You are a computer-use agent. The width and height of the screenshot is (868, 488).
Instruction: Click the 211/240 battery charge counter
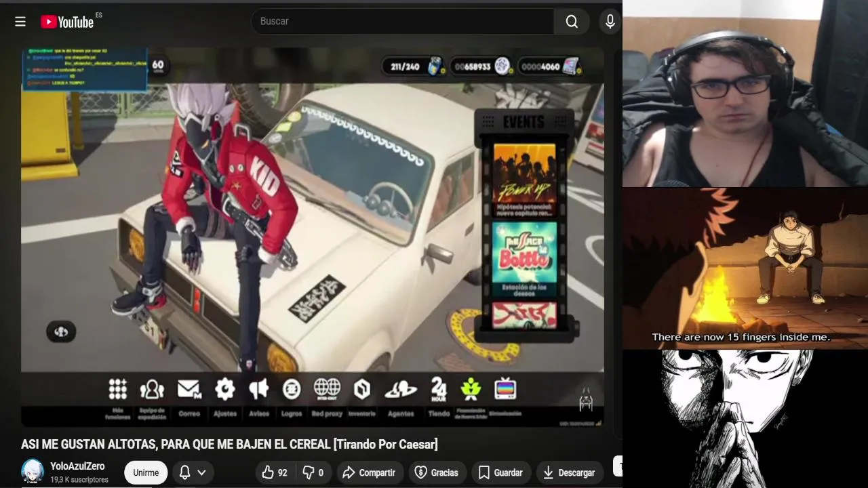tap(413, 66)
